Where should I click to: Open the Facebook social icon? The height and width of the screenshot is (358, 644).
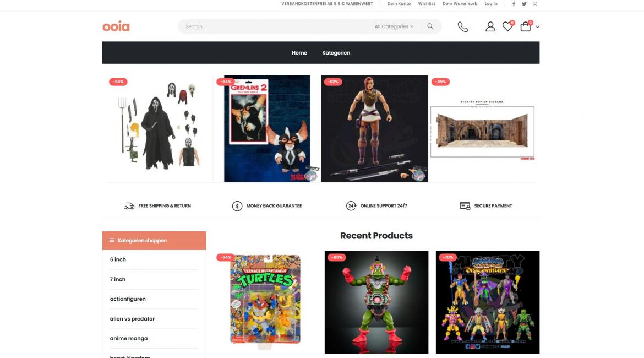coord(514,4)
